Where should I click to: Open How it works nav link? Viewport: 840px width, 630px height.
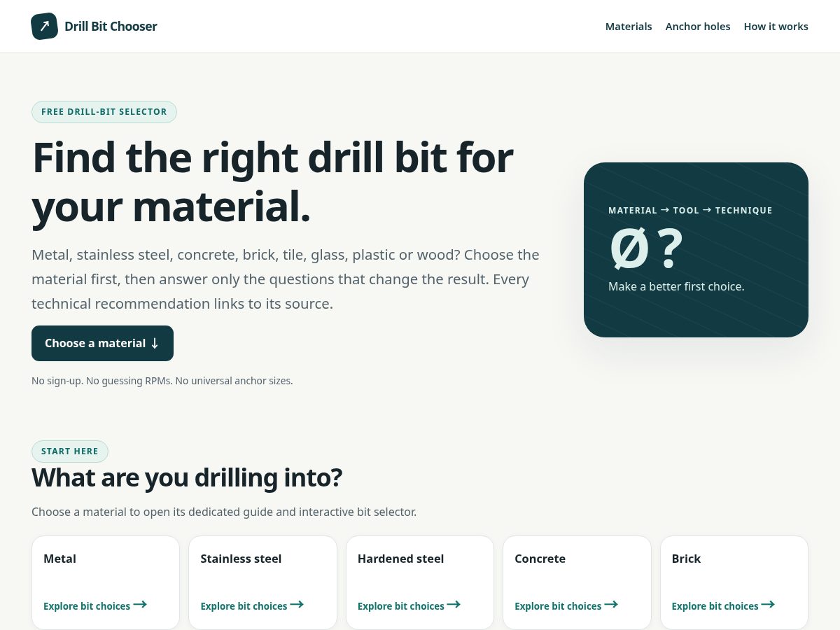click(776, 27)
